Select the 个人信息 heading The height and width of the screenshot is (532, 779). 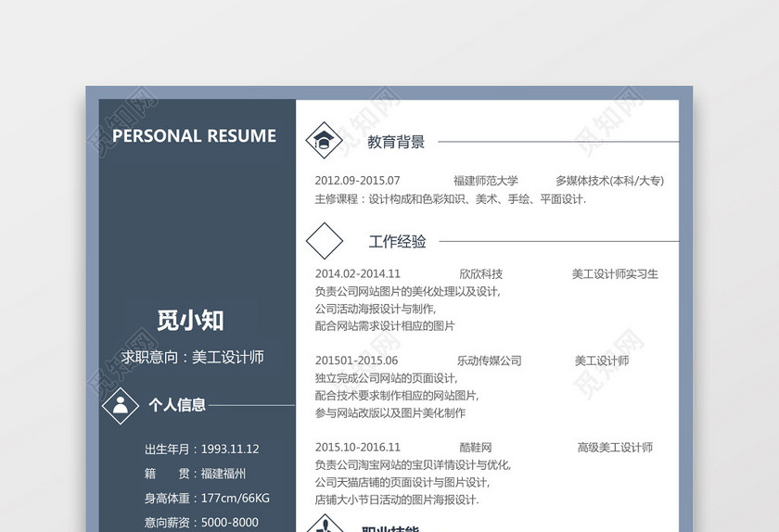pyautogui.click(x=177, y=405)
